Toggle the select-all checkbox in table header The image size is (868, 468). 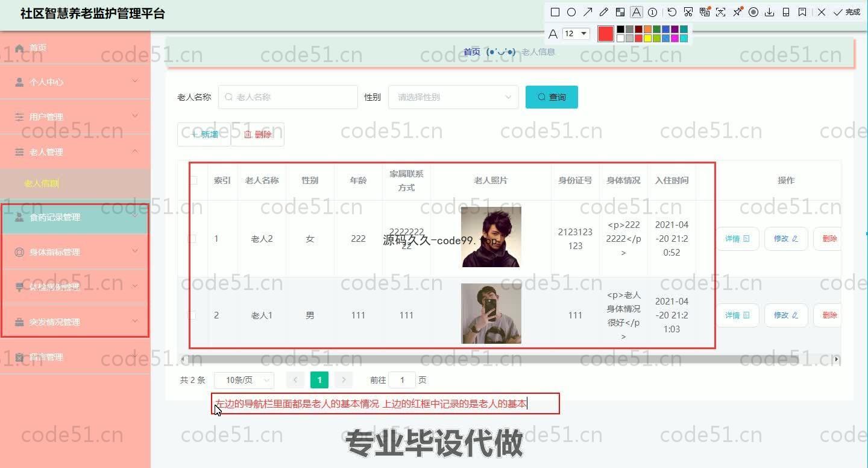point(193,180)
